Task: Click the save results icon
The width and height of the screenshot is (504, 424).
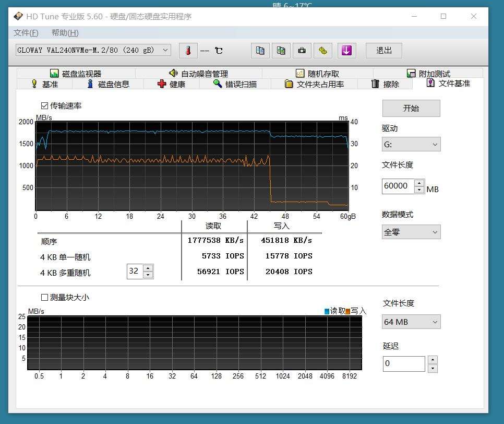Action: point(323,50)
